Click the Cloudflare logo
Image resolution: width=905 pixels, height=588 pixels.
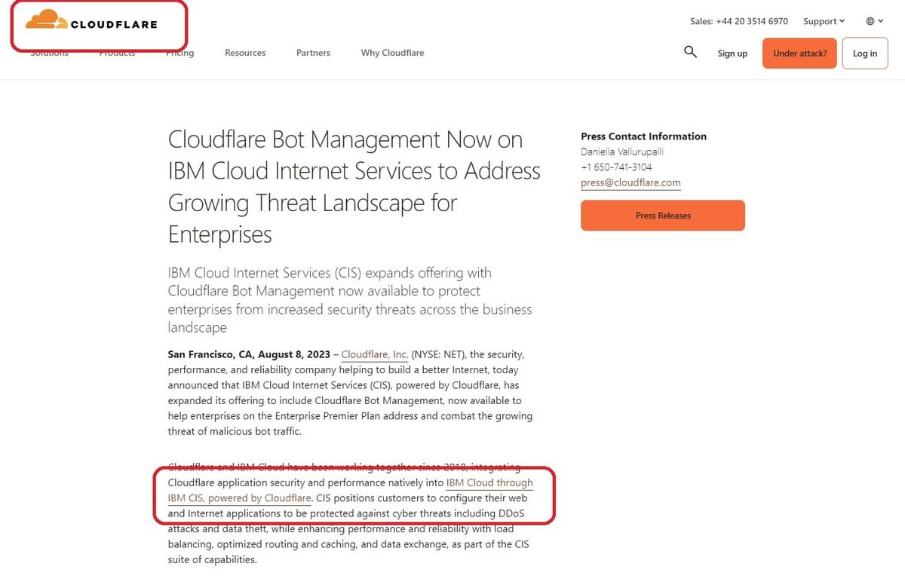point(91,20)
